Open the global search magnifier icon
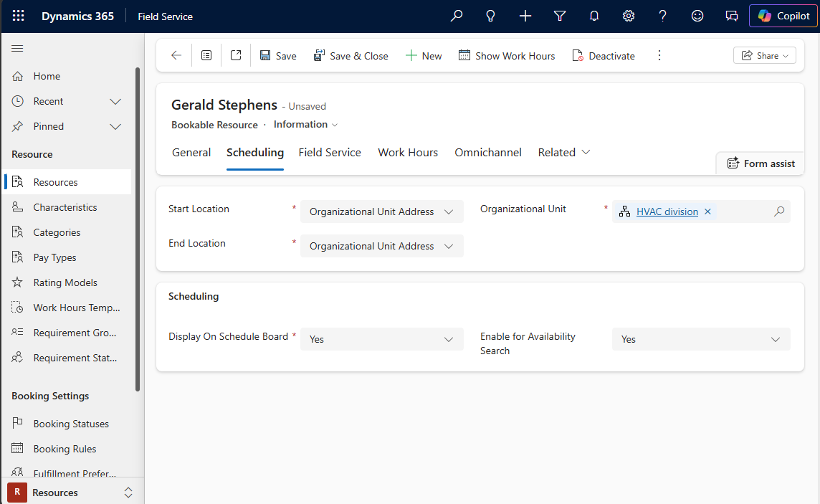 [456, 16]
